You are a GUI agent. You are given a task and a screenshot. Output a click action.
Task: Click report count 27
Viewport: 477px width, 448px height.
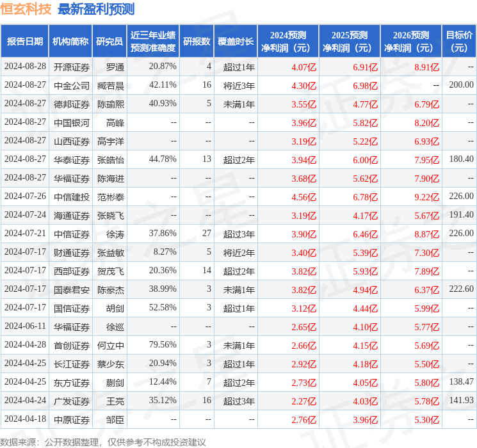[x=207, y=233]
